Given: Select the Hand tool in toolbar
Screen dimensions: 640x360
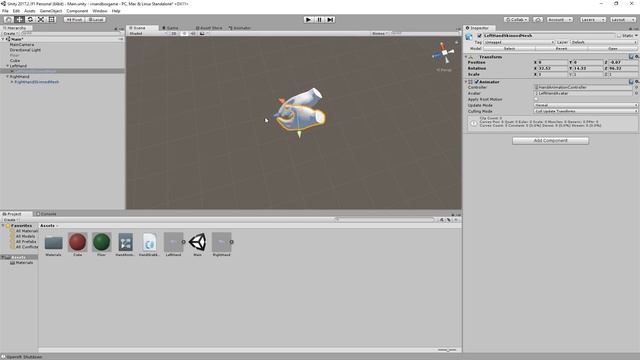Looking at the screenshot, I should pyautogui.click(x=8, y=20).
